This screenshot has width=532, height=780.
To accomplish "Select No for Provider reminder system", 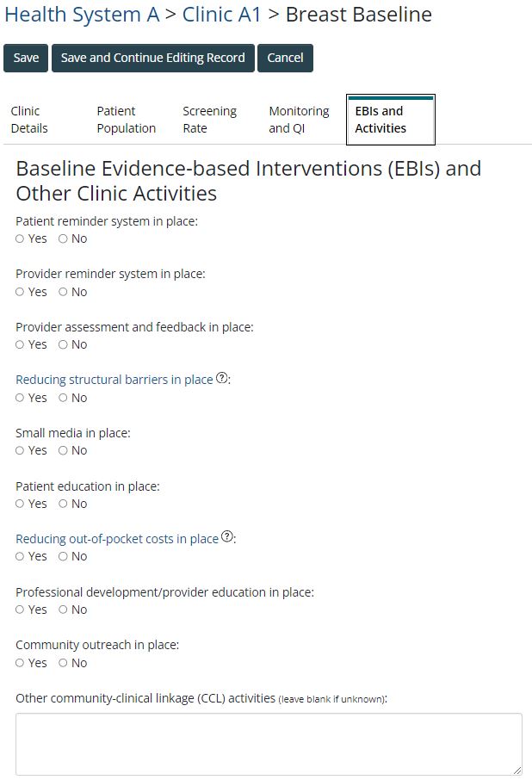I will pyautogui.click(x=63, y=293).
